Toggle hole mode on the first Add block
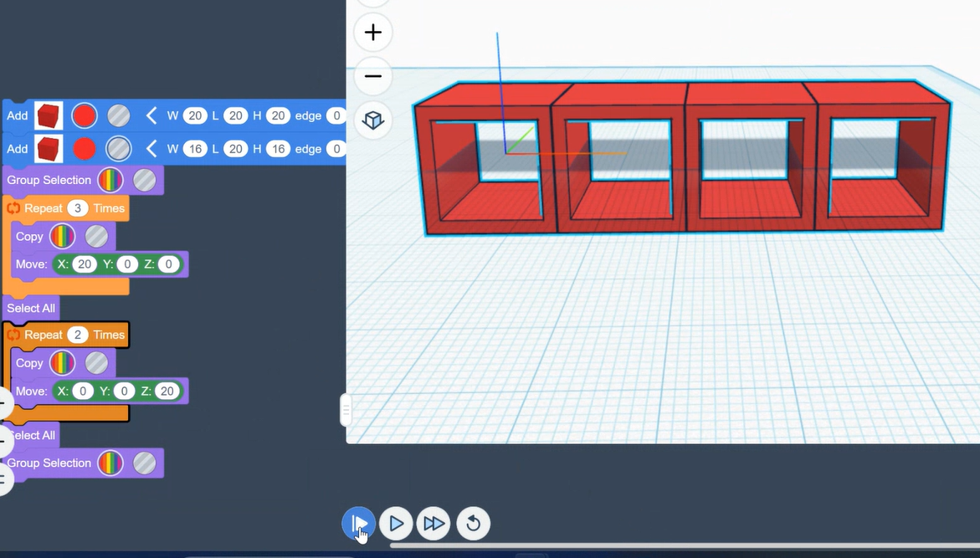The width and height of the screenshot is (980, 558). pyautogui.click(x=119, y=115)
